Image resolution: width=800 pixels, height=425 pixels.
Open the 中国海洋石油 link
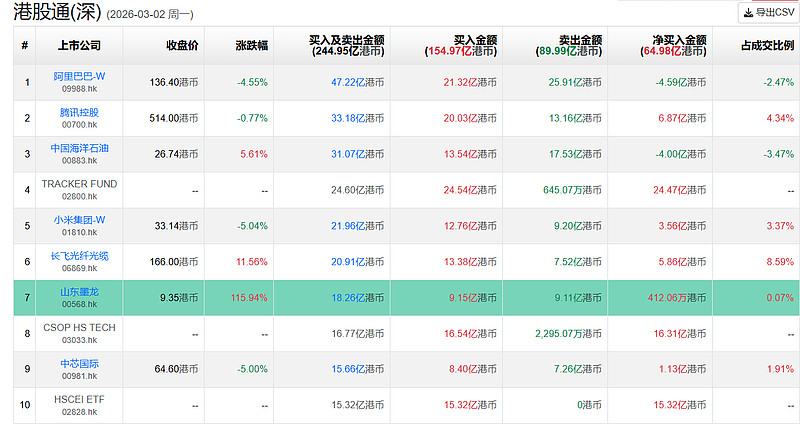[x=79, y=148]
